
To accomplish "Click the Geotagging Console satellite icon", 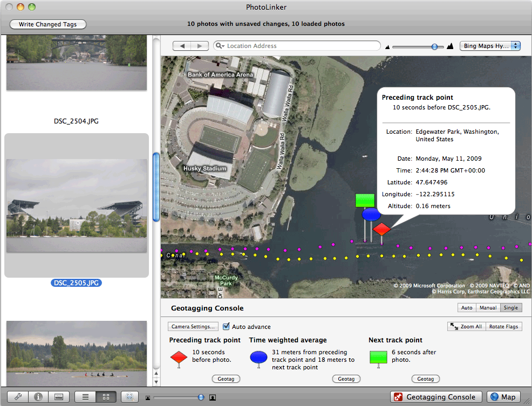I will coord(398,397).
